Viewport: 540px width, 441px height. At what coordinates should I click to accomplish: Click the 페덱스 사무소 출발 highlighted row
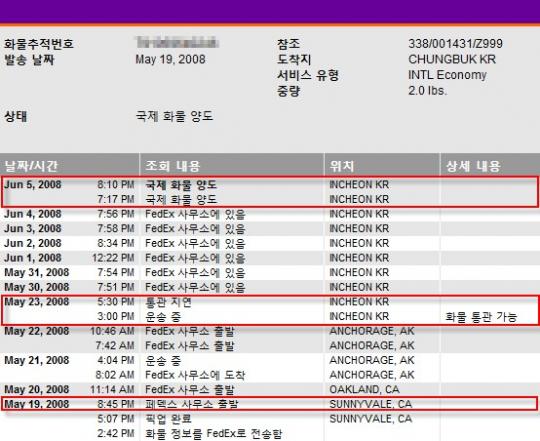point(270,404)
